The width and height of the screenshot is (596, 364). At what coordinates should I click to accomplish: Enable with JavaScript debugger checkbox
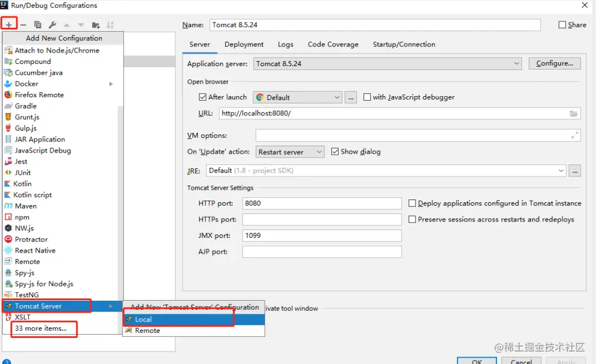point(367,97)
